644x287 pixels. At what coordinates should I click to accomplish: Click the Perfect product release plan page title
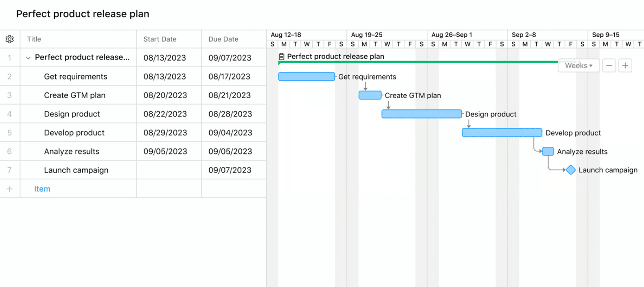83,14
